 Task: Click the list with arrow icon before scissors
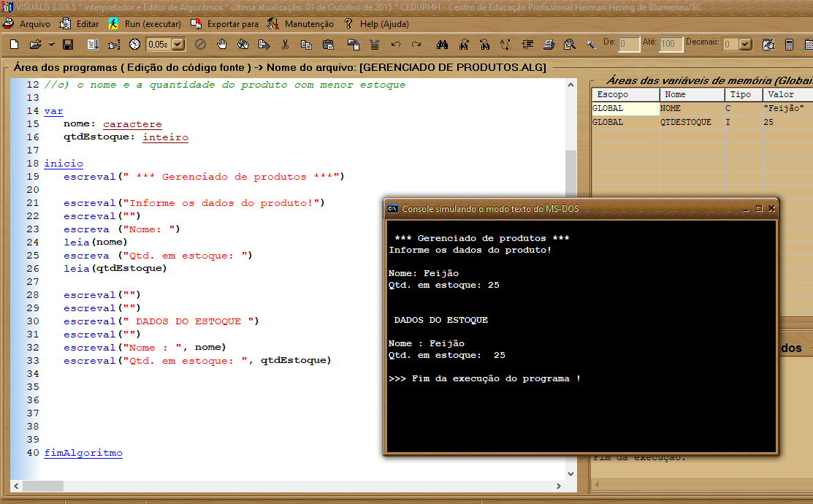pos(264,45)
